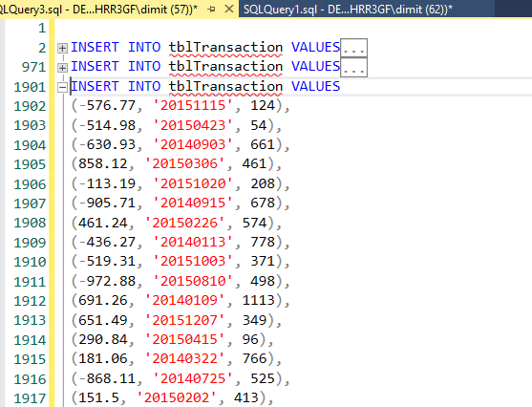
Task: Click the value 691.26
Action: 103,300
